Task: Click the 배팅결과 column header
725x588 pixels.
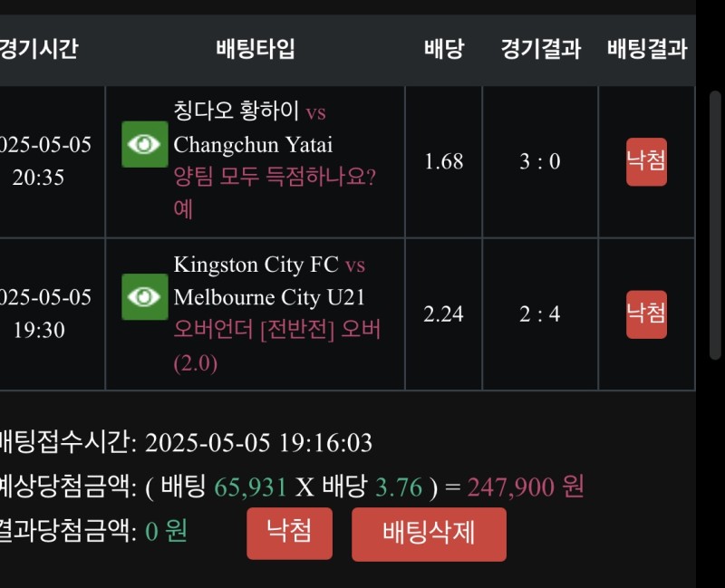Action: click(x=646, y=49)
